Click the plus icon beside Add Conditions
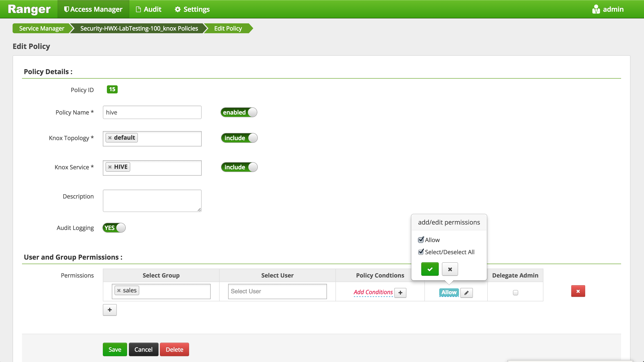Screen dimensions: 644x362 coord(400,293)
